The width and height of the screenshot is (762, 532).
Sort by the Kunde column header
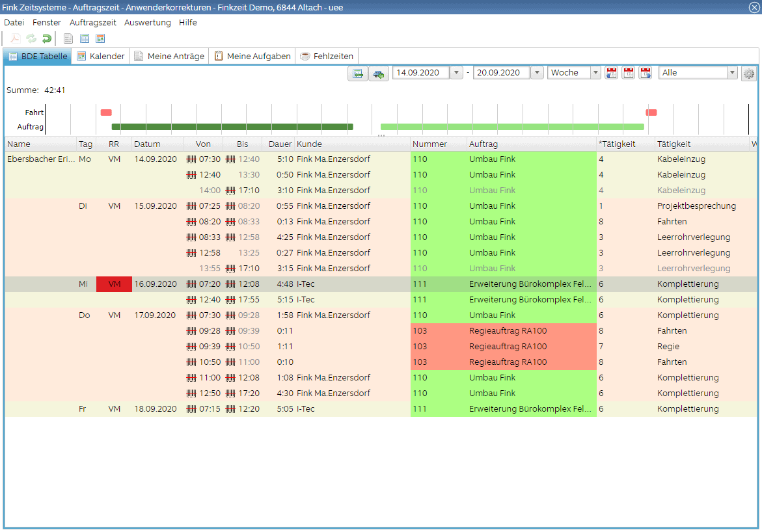(x=352, y=144)
